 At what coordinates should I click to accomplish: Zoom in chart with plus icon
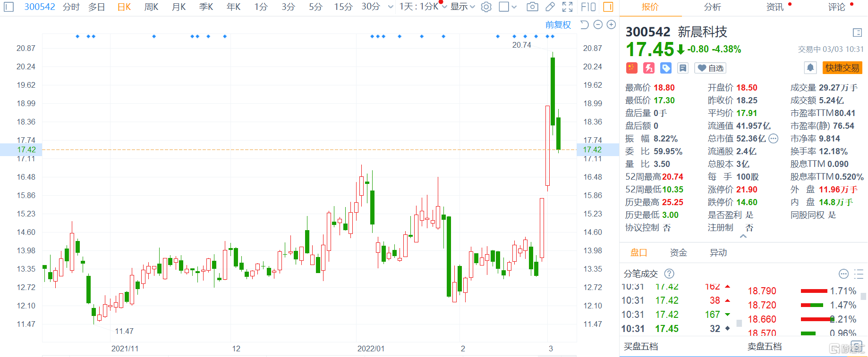tap(611, 25)
